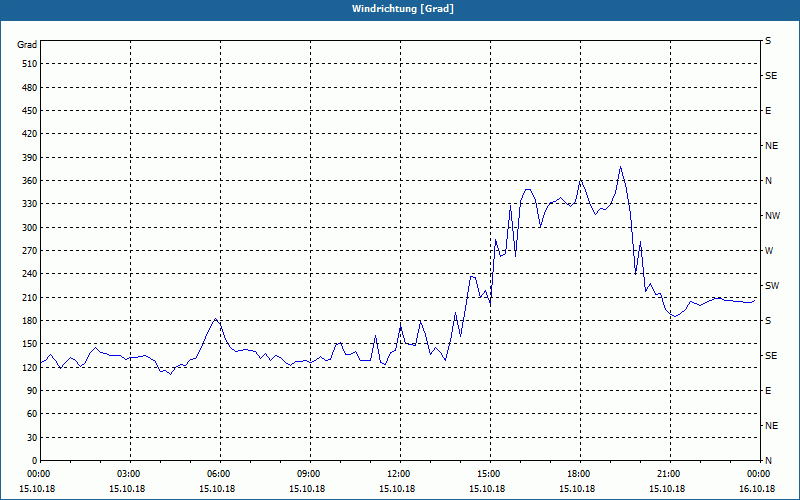Click the 510 value on the degree axis

point(30,64)
